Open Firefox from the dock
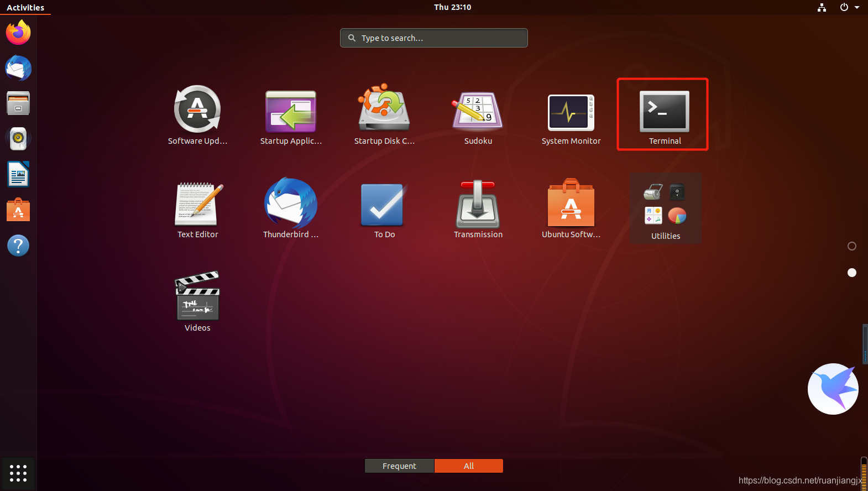The width and height of the screenshot is (868, 491). 18,33
